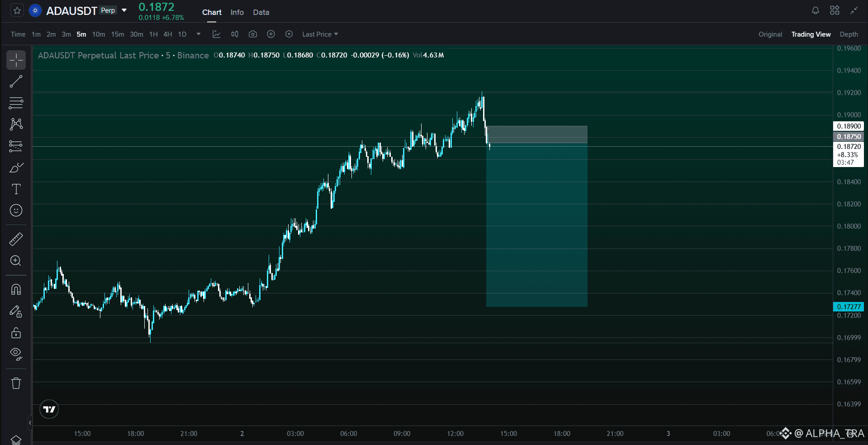Click the circular settings icon next to plus

pos(289,34)
